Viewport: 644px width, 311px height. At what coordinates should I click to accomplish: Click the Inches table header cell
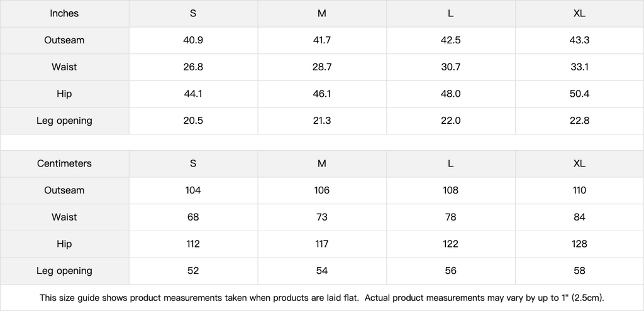pyautogui.click(x=64, y=13)
